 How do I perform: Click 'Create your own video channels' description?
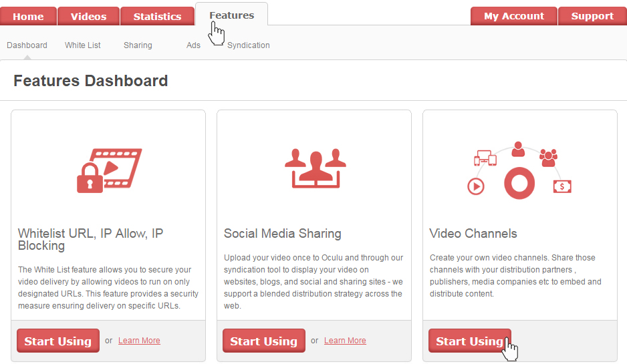click(515, 276)
